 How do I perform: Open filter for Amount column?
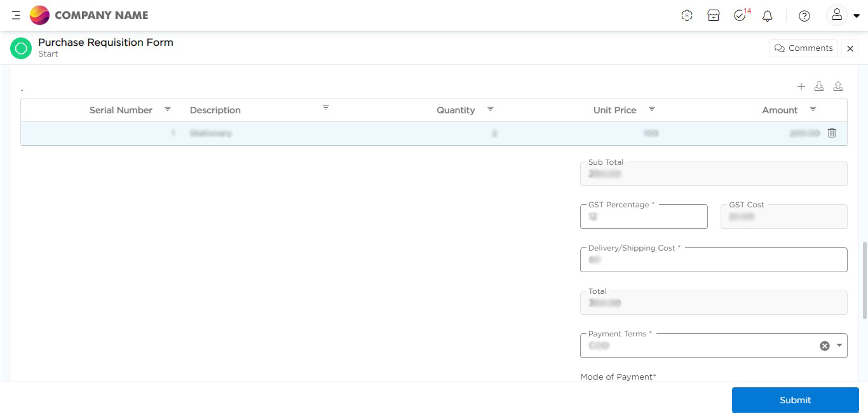pyautogui.click(x=813, y=109)
